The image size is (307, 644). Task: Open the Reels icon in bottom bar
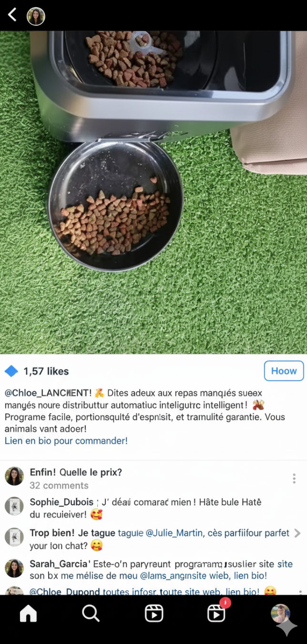tap(154, 613)
